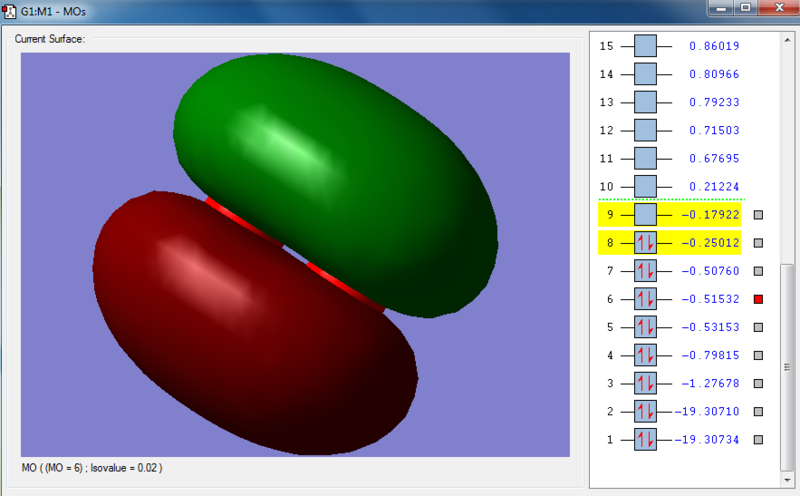Click the scroll up arrow of orbital list
800x496 pixels.
[787, 39]
